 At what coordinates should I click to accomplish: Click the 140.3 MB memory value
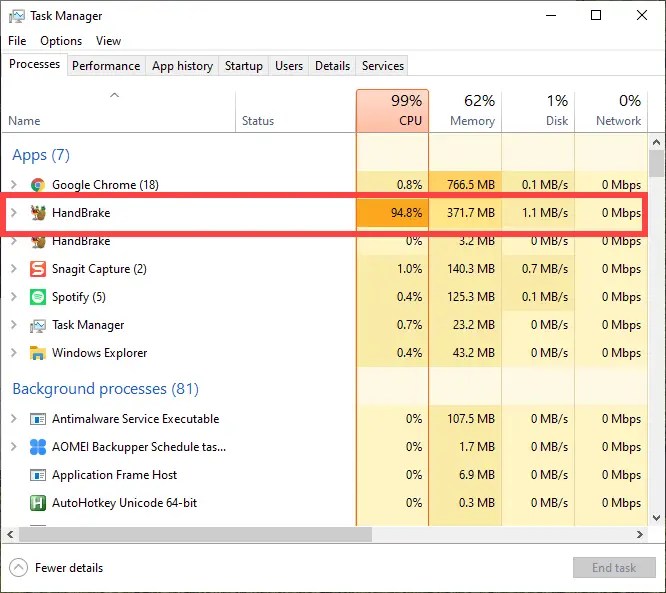pos(471,268)
